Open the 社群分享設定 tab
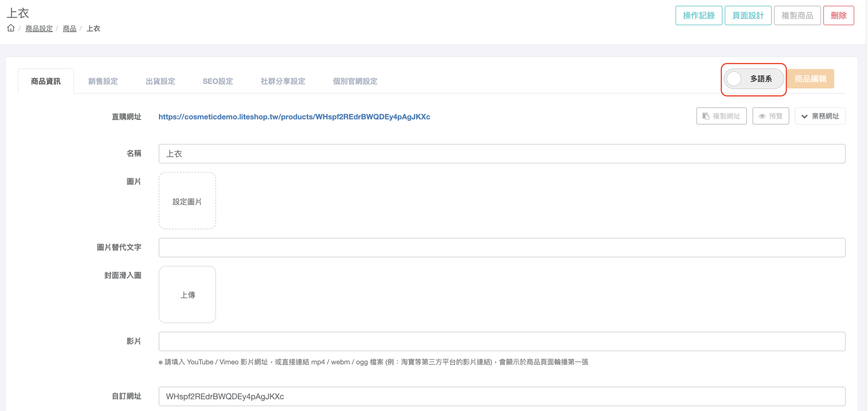 [283, 81]
